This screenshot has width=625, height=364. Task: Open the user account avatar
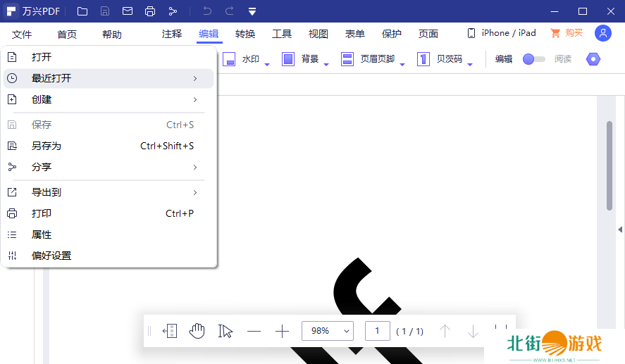click(x=602, y=33)
